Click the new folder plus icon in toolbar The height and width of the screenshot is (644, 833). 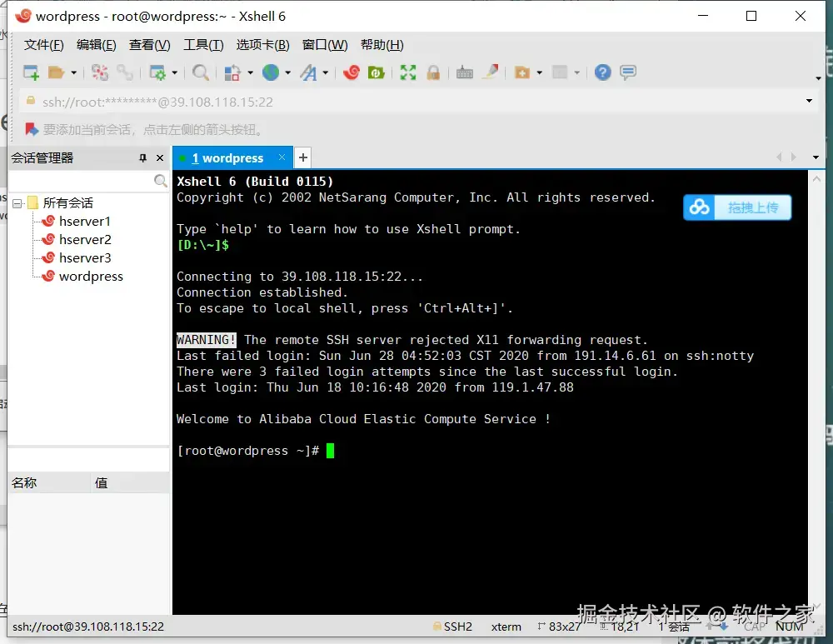tap(522, 72)
